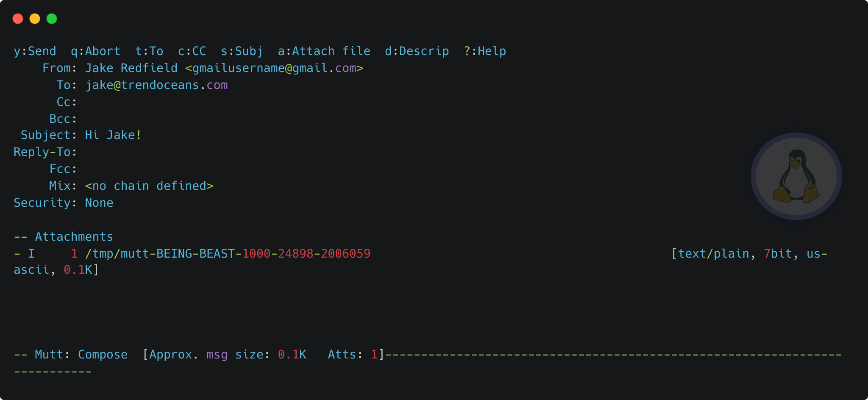Viewport: 868px width, 400px height.
Task: Select the q:Abort menu command
Action: coord(95,51)
